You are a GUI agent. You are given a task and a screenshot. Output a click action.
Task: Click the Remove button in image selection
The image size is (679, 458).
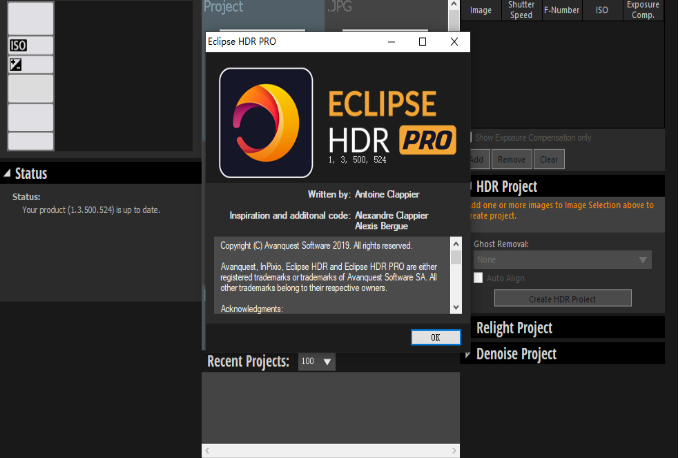tap(511, 159)
